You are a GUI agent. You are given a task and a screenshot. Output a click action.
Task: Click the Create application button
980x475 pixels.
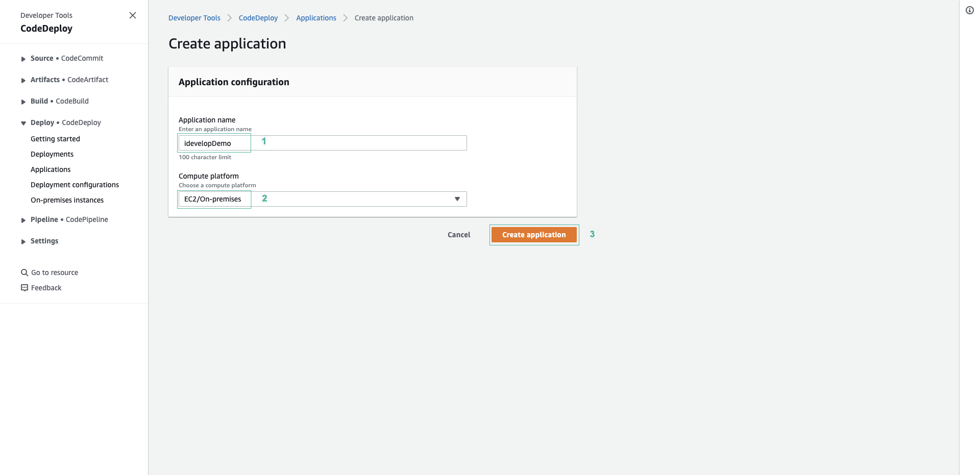pyautogui.click(x=534, y=235)
